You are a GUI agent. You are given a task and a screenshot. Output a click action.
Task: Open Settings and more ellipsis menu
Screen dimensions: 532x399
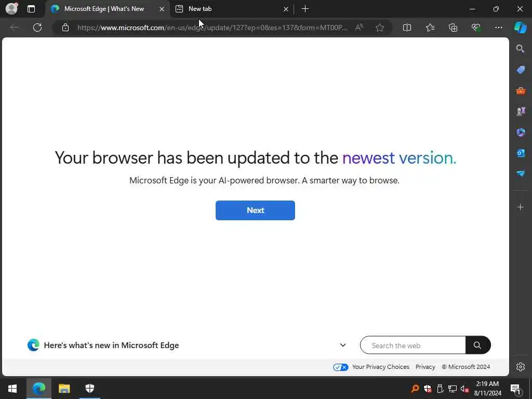pyautogui.click(x=498, y=28)
